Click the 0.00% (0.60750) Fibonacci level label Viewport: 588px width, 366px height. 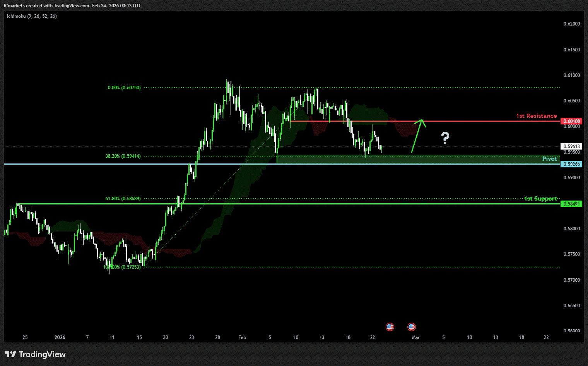[124, 88]
